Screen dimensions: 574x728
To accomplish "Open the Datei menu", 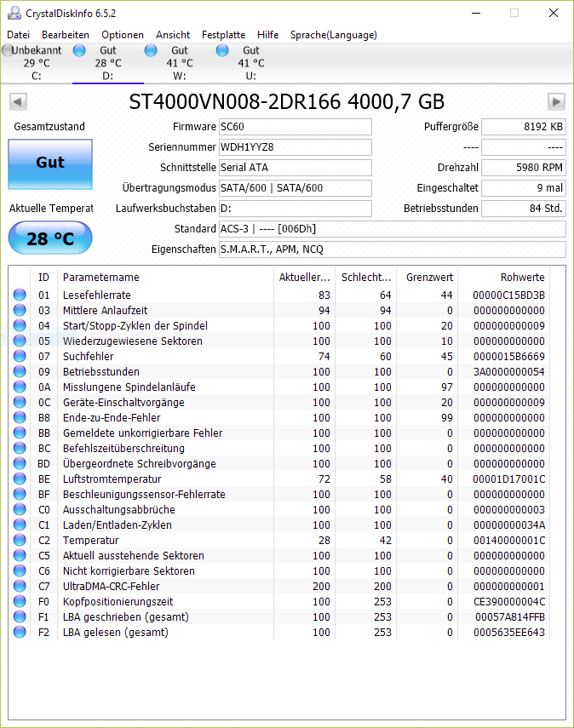I will [19, 35].
